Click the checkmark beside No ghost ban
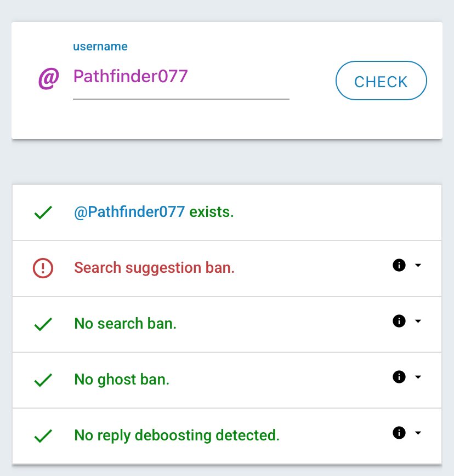 coord(43,380)
